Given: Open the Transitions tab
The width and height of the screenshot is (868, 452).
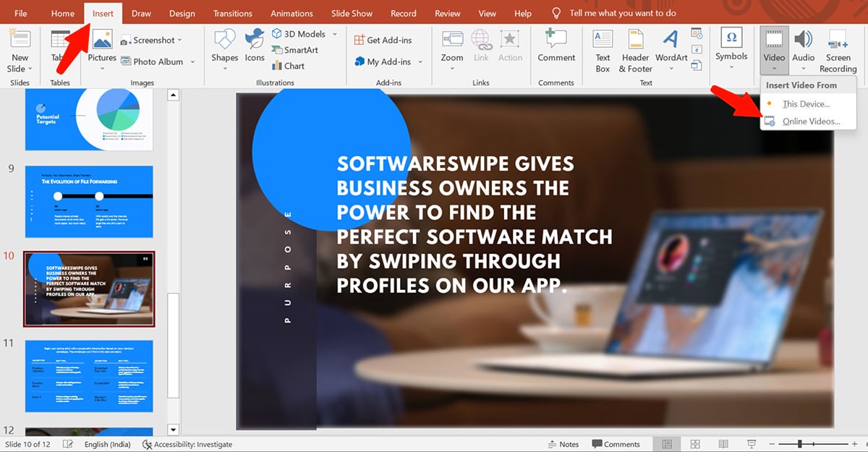Looking at the screenshot, I should tap(232, 13).
